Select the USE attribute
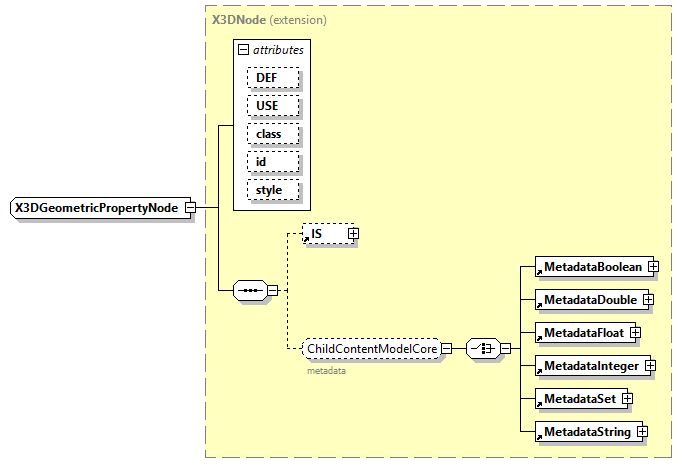Viewport: 682px width, 465px height. 273,106
